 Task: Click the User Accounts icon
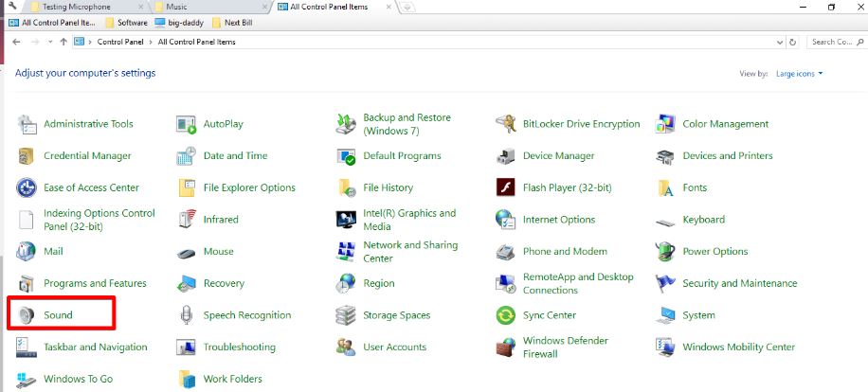pyautogui.click(x=346, y=347)
